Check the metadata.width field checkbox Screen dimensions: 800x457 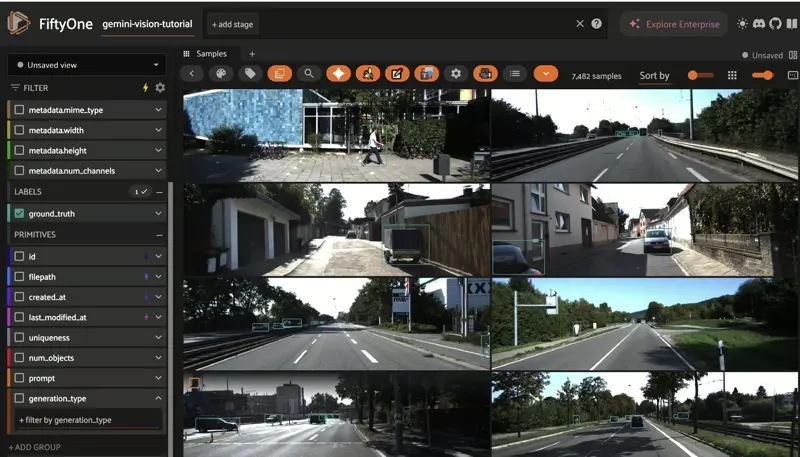[19, 130]
